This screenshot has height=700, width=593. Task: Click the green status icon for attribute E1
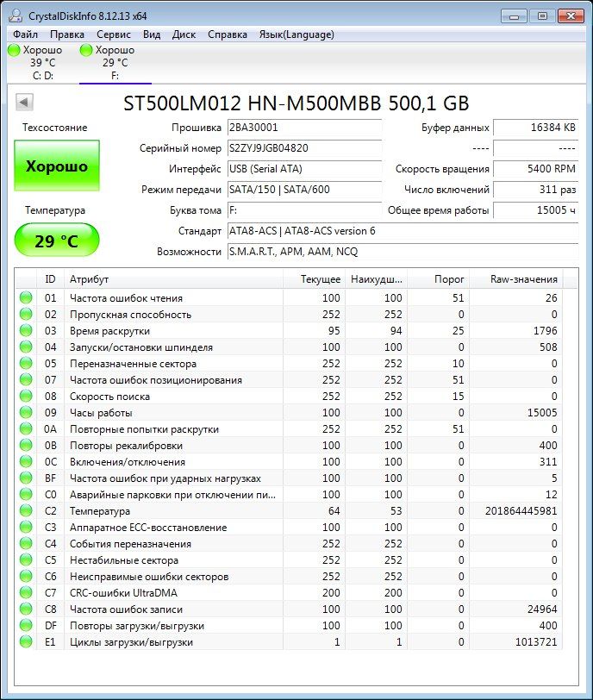pyautogui.click(x=27, y=642)
